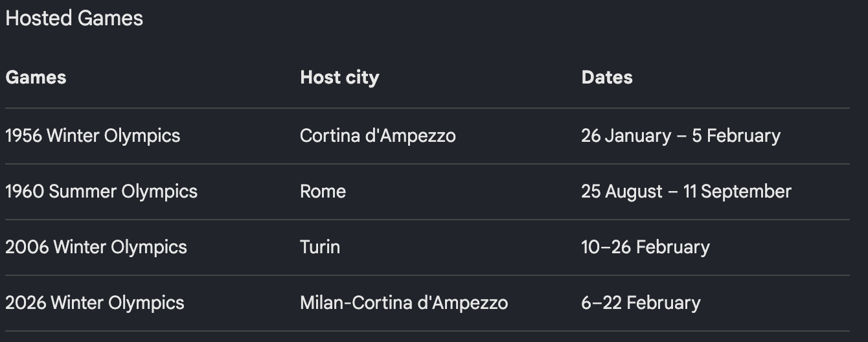Select the Dates column header
The height and width of the screenshot is (342, 868).
(x=607, y=77)
